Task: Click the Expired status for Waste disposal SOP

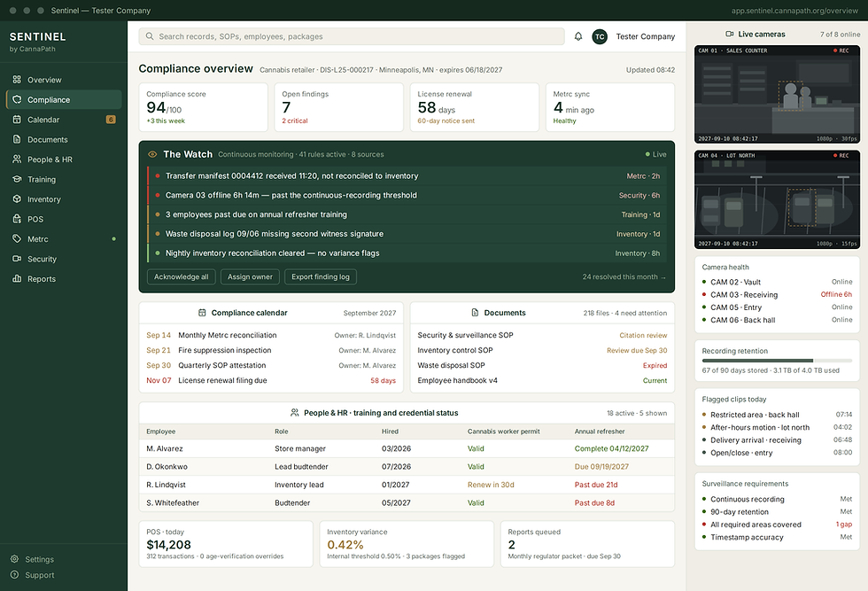Action: pos(655,366)
